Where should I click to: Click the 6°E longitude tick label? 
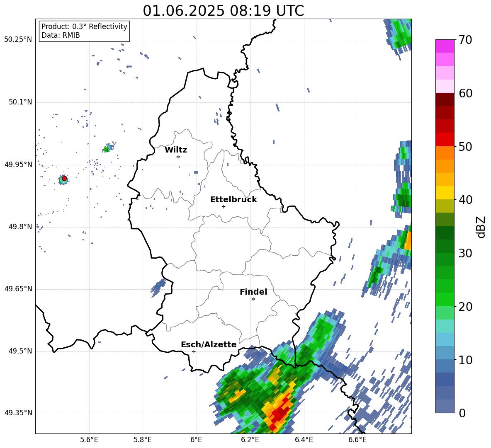[196, 440]
